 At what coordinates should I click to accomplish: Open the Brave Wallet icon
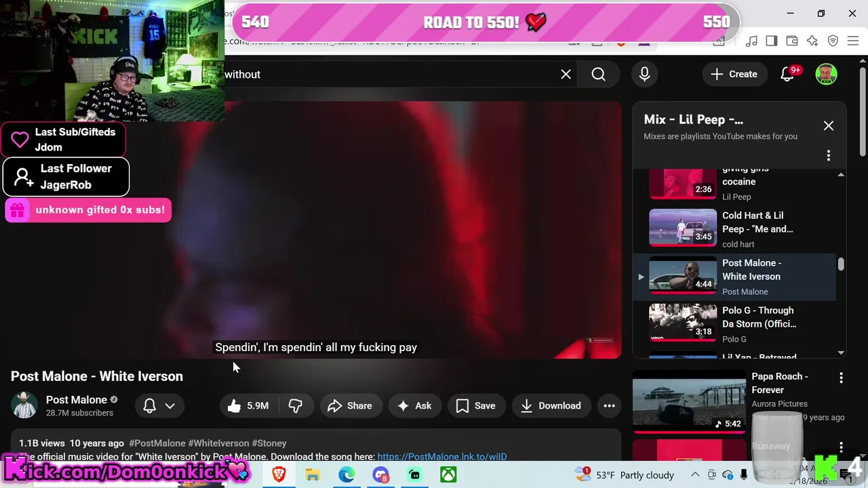click(792, 41)
